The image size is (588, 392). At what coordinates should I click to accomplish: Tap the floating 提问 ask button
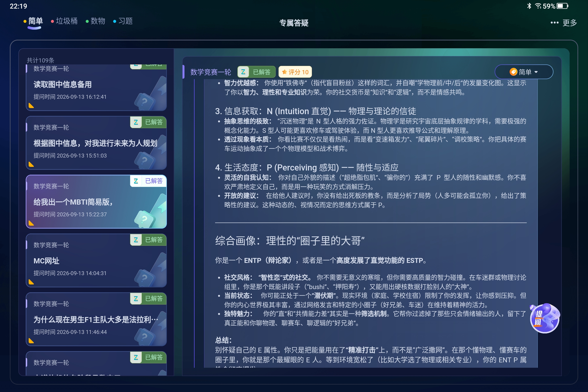tap(544, 318)
